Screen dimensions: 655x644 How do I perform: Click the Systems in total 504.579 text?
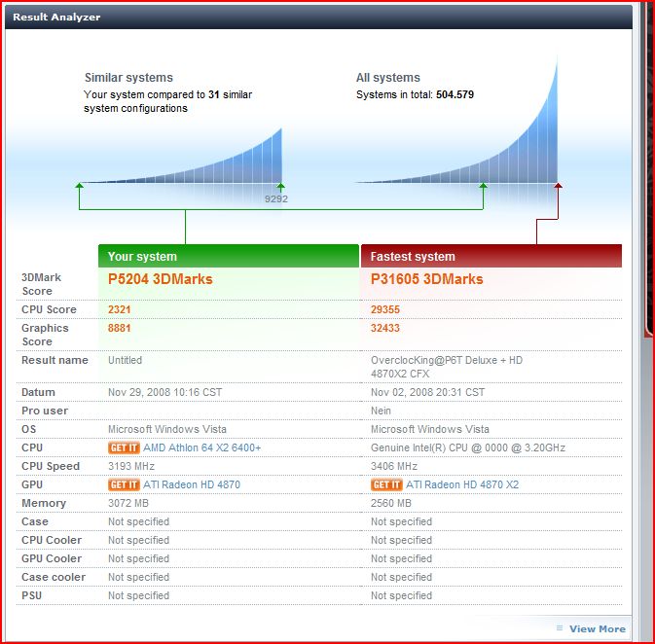point(415,94)
